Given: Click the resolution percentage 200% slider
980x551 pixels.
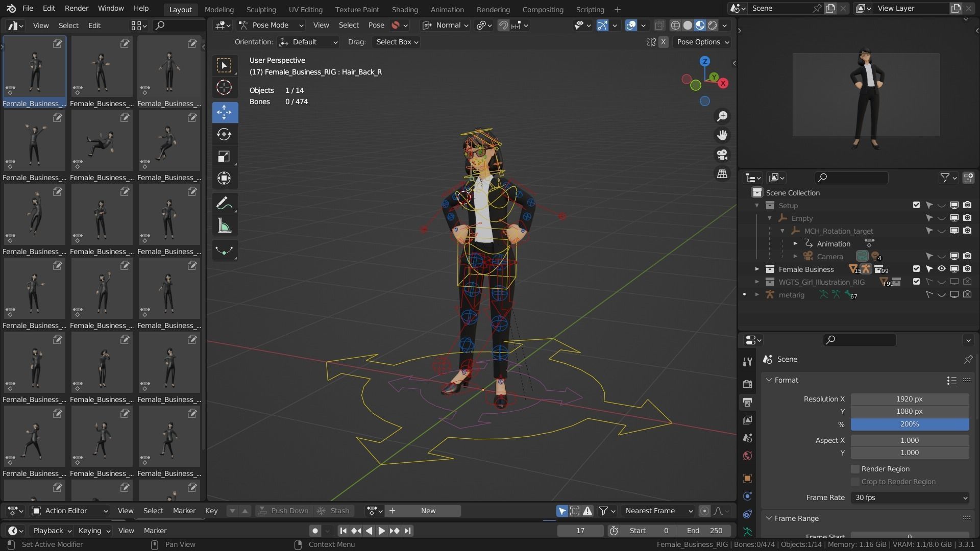Looking at the screenshot, I should click(x=910, y=424).
